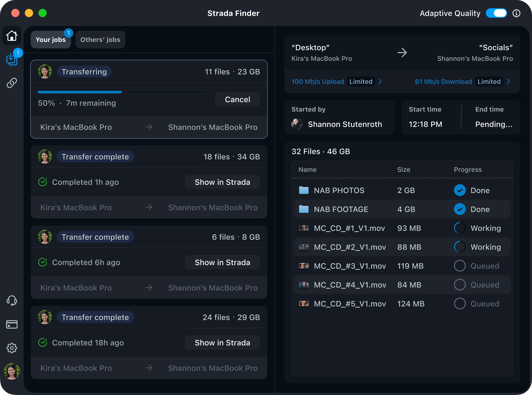
Task: Click the 32 Files · 46 GB heading
Action: pyautogui.click(x=321, y=151)
